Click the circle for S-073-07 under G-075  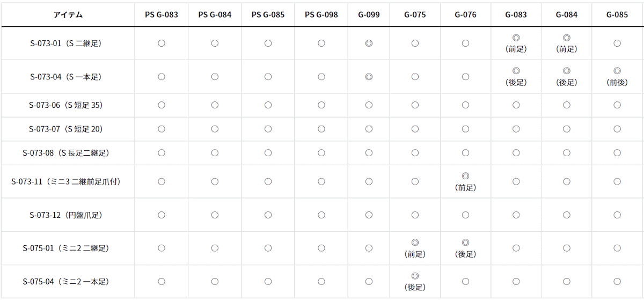click(x=415, y=129)
